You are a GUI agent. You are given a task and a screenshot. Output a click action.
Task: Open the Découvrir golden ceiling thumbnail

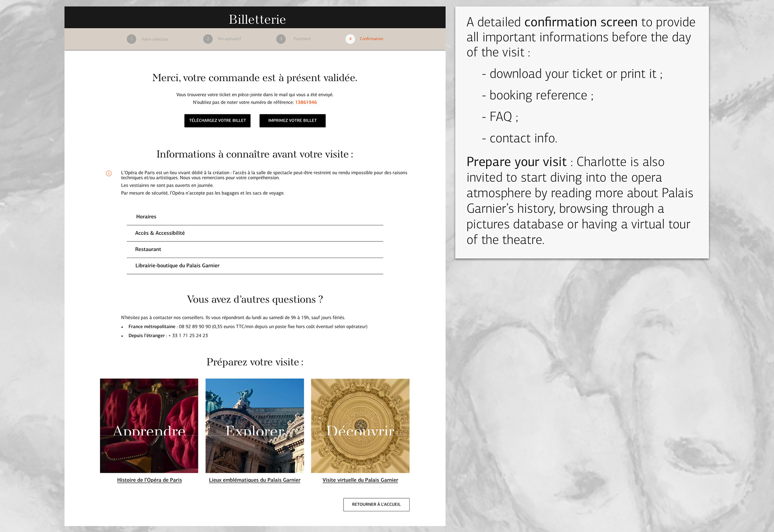(x=360, y=426)
